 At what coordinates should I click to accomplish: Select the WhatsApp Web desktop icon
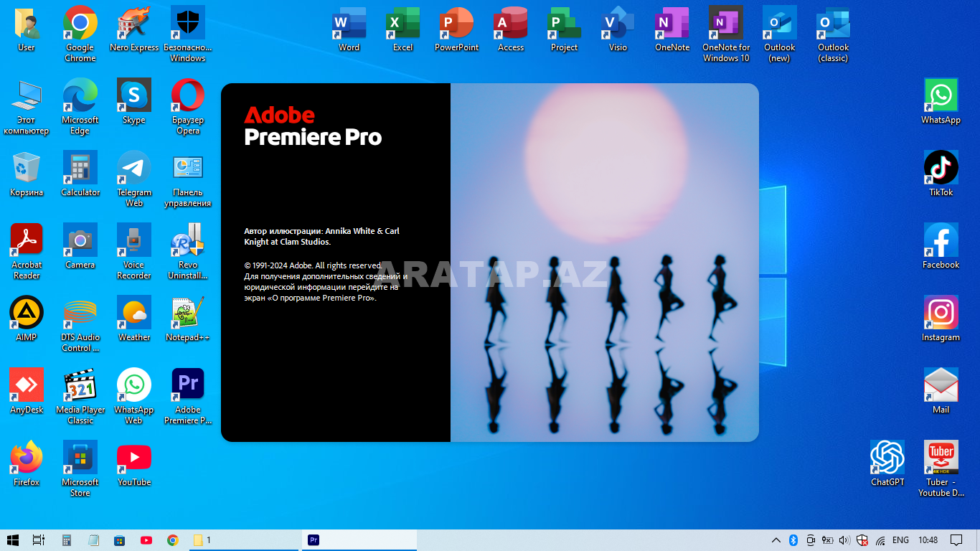click(134, 396)
